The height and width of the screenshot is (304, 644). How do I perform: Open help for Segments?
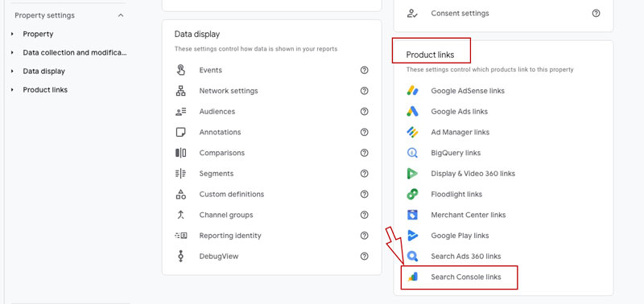click(365, 174)
